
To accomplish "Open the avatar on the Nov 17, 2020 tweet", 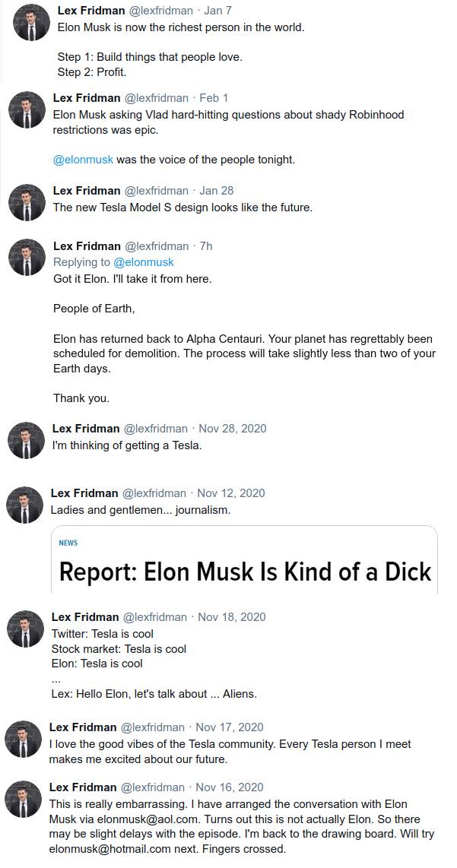I will click(24, 739).
